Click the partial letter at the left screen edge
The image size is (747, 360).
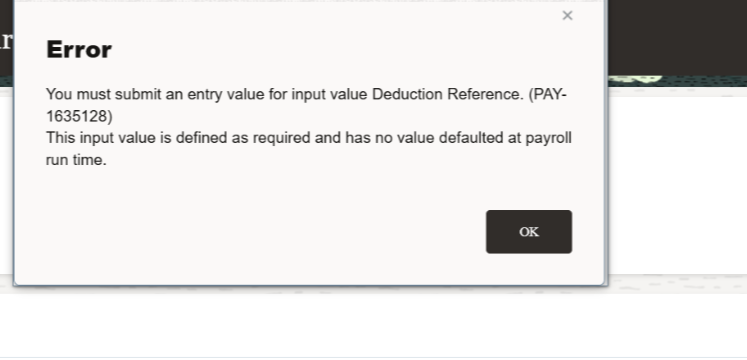pyautogui.click(x=5, y=41)
